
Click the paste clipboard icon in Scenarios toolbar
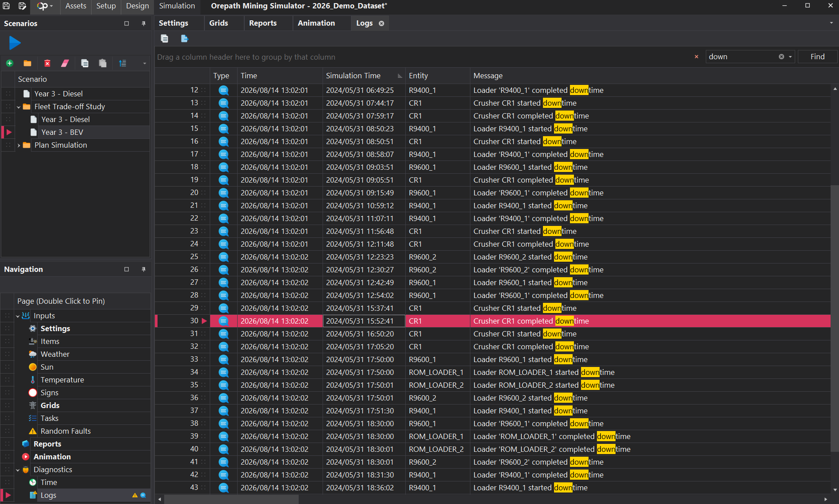(103, 63)
